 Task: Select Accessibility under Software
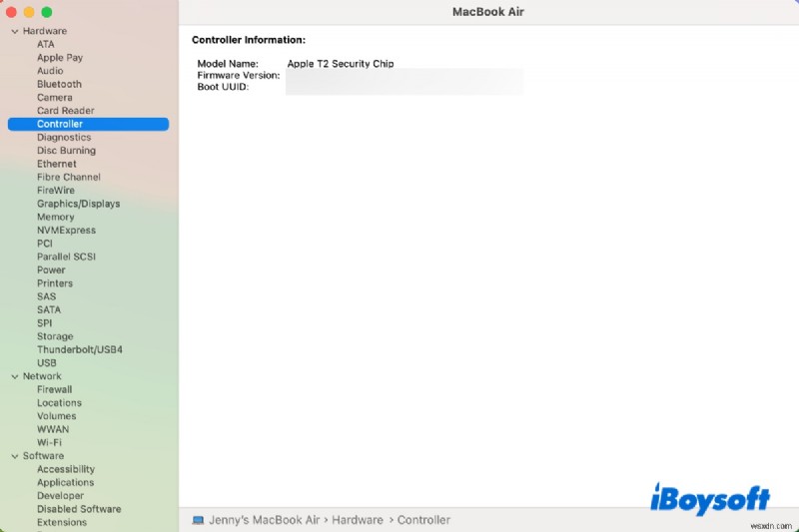coord(66,469)
